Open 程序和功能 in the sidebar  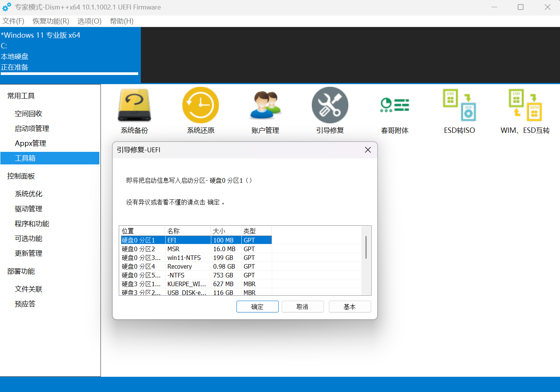[50, 223]
